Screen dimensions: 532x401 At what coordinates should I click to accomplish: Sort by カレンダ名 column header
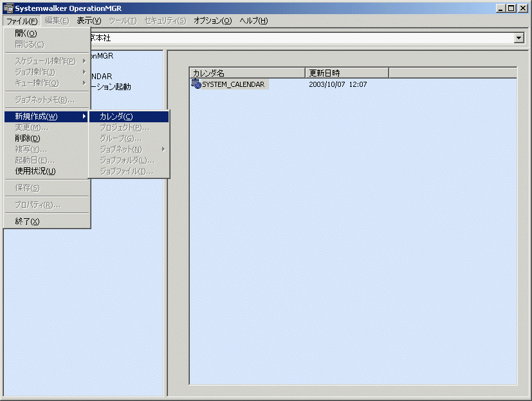[x=246, y=73]
